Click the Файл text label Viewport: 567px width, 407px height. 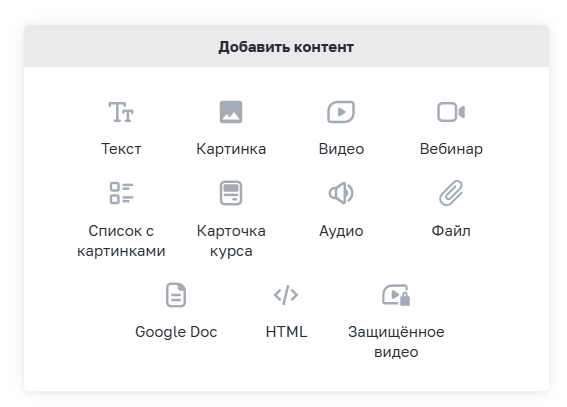[451, 231]
